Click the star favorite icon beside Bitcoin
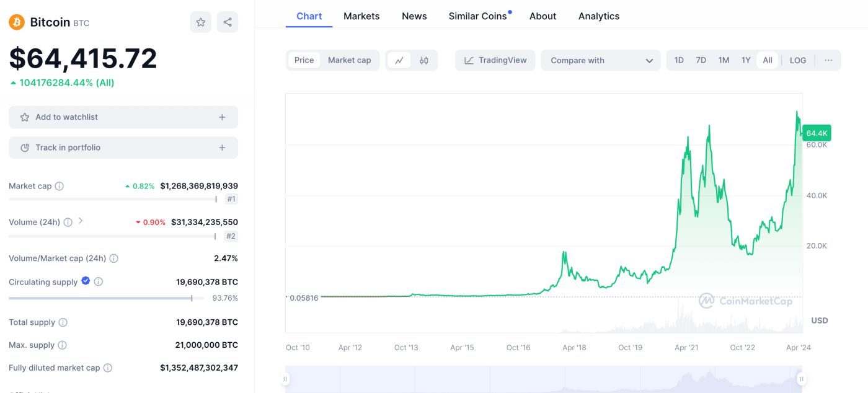This screenshot has width=868, height=393. [x=201, y=22]
